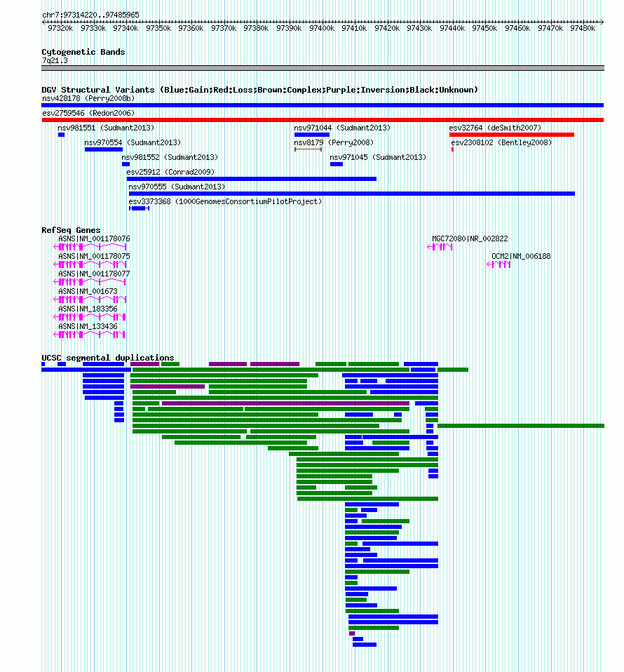Click the esv2308102 (Bentley2008) label

click(x=501, y=142)
